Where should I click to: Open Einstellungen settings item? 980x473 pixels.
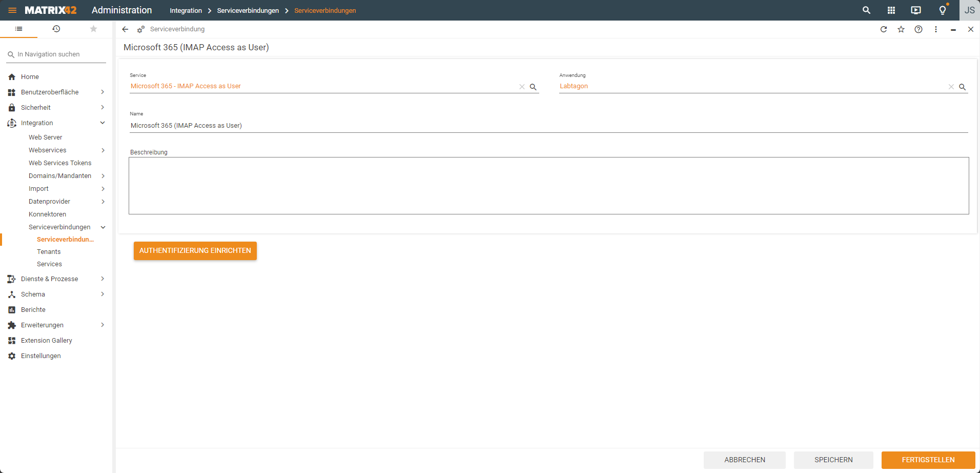point(41,356)
